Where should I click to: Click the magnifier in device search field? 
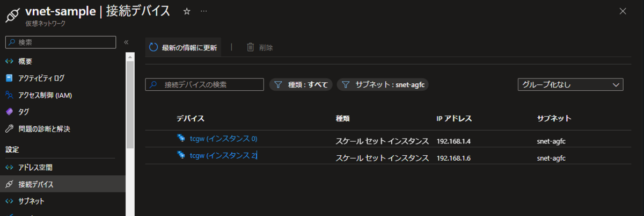point(154,84)
